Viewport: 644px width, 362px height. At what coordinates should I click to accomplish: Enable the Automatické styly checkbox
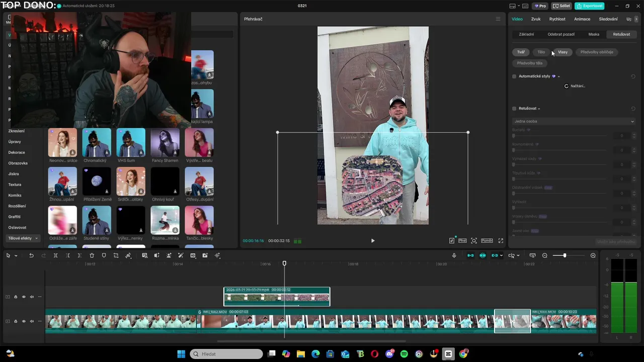(x=514, y=76)
